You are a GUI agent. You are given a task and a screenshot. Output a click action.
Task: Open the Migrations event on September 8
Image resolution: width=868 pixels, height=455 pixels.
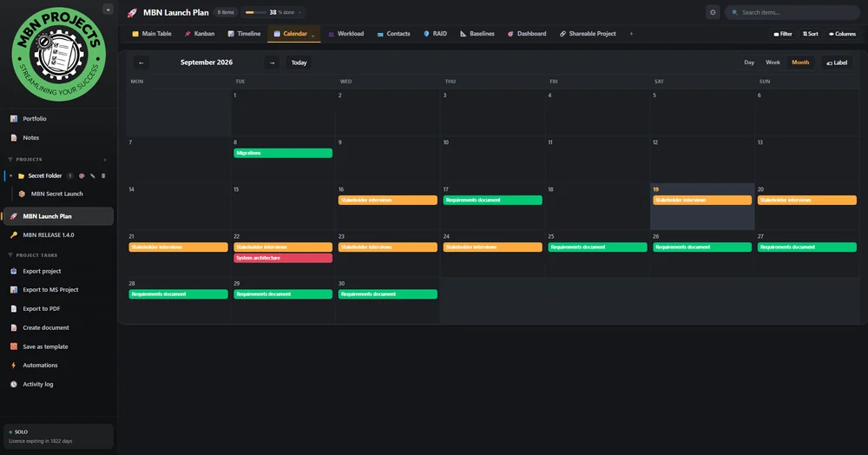pos(283,153)
